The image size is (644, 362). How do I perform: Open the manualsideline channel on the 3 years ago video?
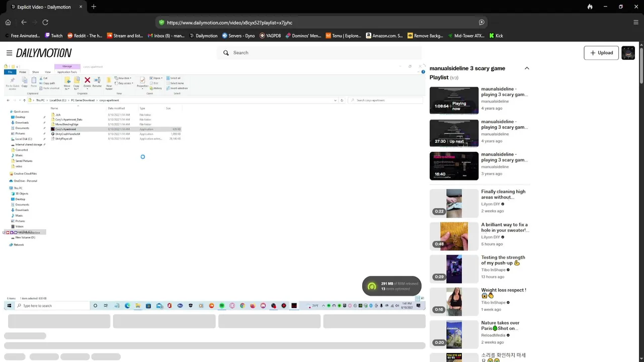[495, 167]
